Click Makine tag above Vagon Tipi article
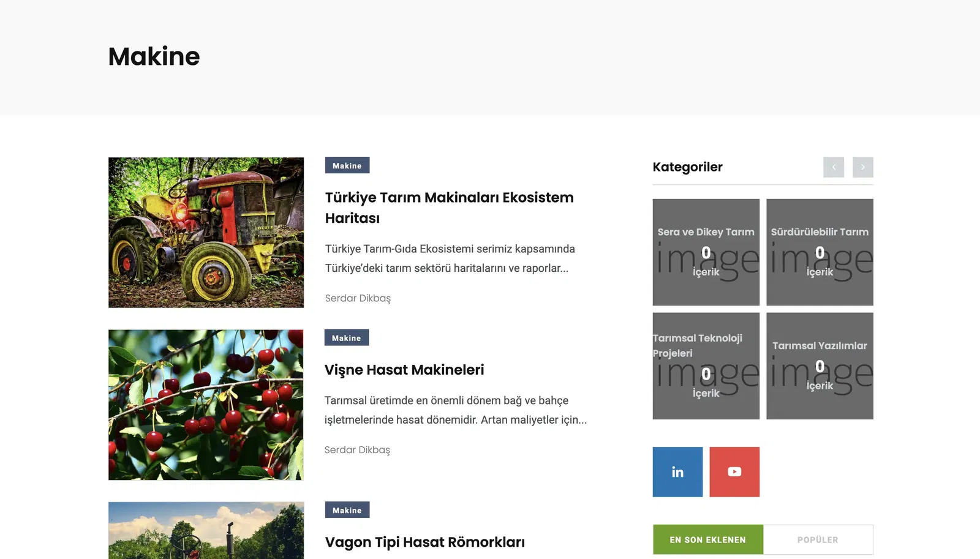Viewport: 980px width, 559px height. pyautogui.click(x=347, y=510)
